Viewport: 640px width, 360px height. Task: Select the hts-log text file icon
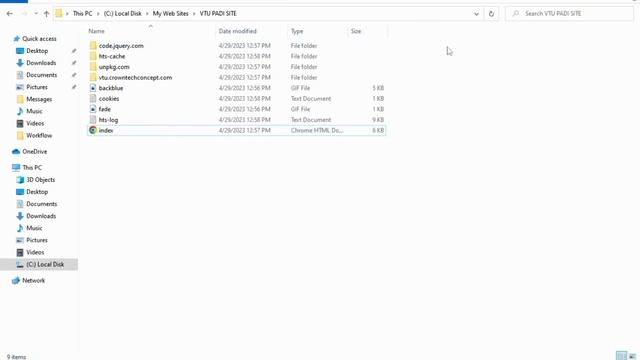(93, 120)
